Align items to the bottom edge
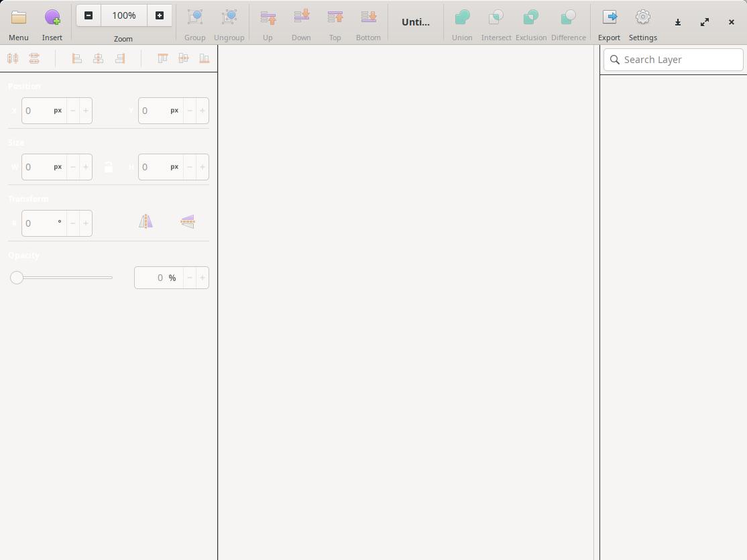This screenshot has height=560, width=747. coord(205,58)
